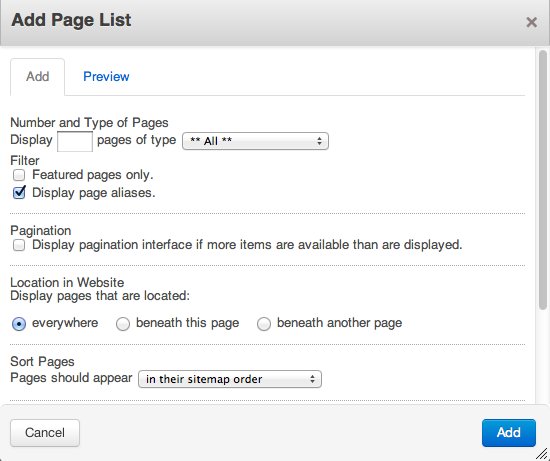Click the arrows on the All type selector
Screen dimensions: 550x461
click(319, 141)
